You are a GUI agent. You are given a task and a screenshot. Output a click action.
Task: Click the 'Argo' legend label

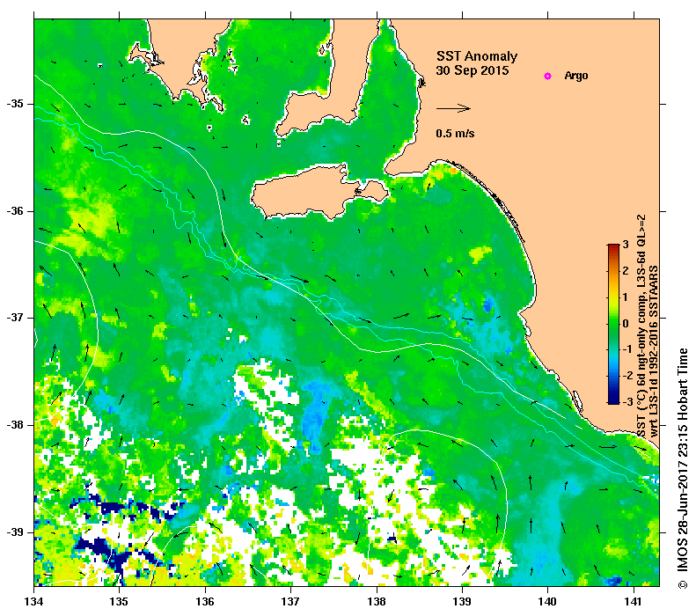coord(576,76)
